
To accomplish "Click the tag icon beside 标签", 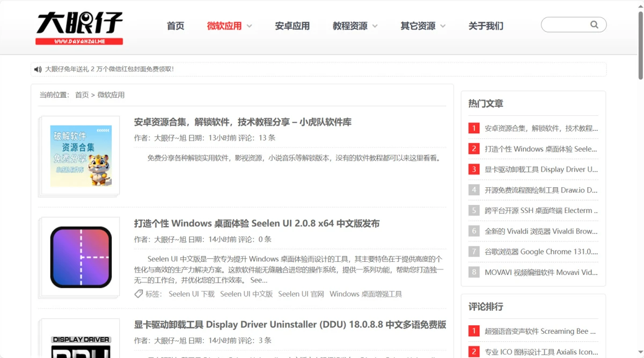I will tap(138, 294).
